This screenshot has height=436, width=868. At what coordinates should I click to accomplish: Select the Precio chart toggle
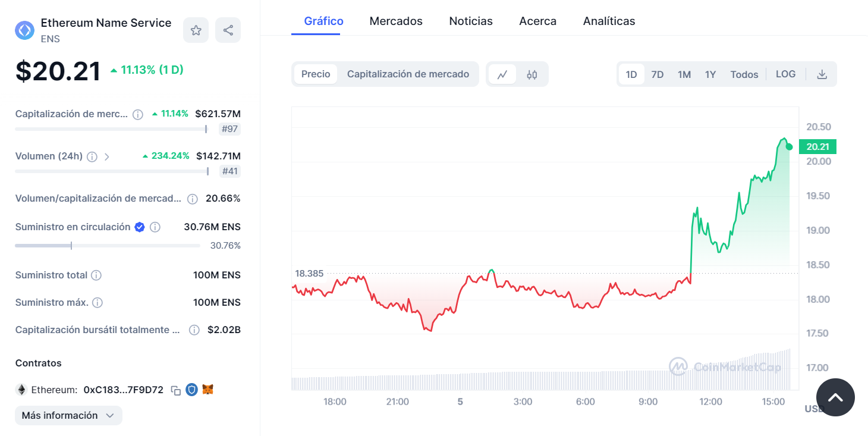316,74
